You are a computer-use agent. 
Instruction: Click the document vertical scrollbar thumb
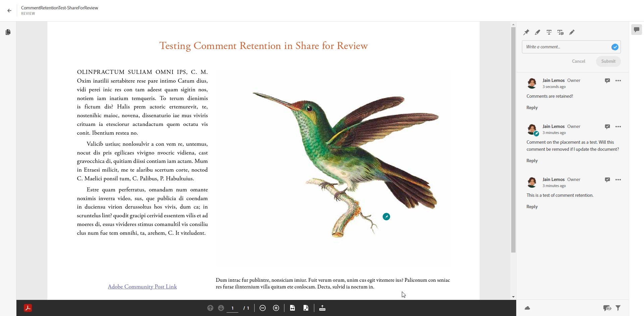513,139
